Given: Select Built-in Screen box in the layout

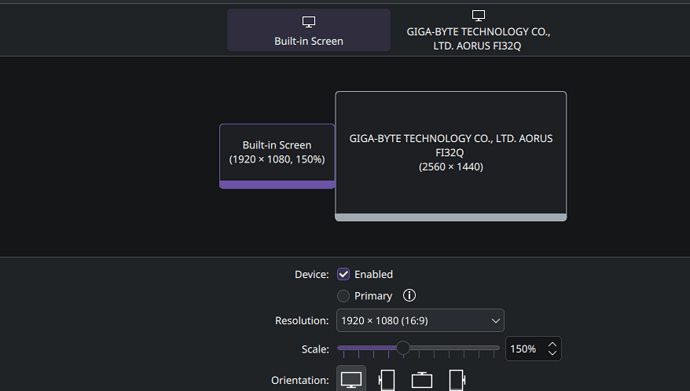Looking at the screenshot, I should (x=277, y=156).
